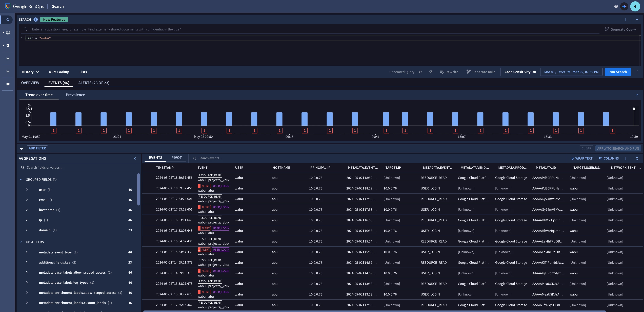The image size is (644, 312).
Task: Switch to the PIVOT tab
Action: point(176,158)
